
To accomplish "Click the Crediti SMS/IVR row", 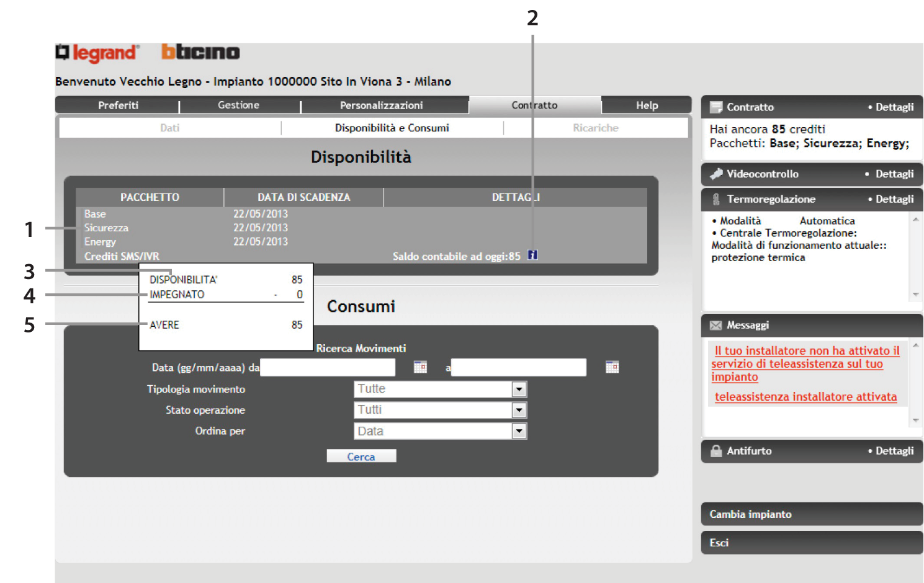I will tap(361, 256).
